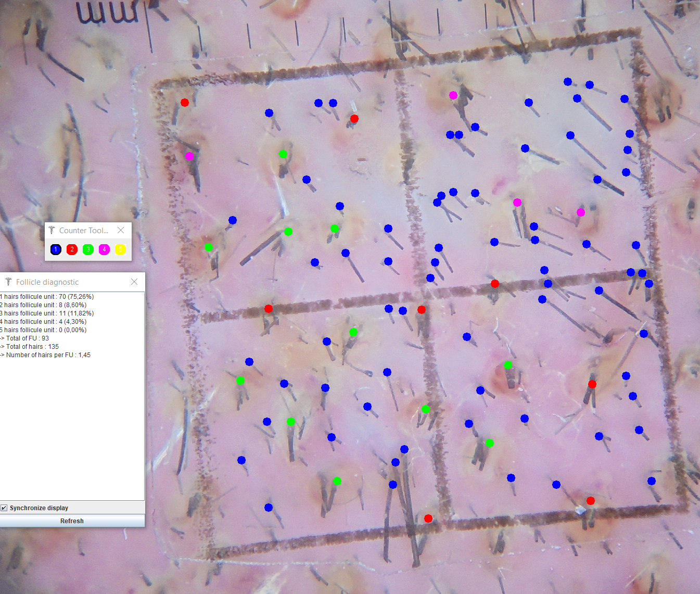Select the magenta 4-hair counter button
The image size is (700, 594).
tap(104, 249)
